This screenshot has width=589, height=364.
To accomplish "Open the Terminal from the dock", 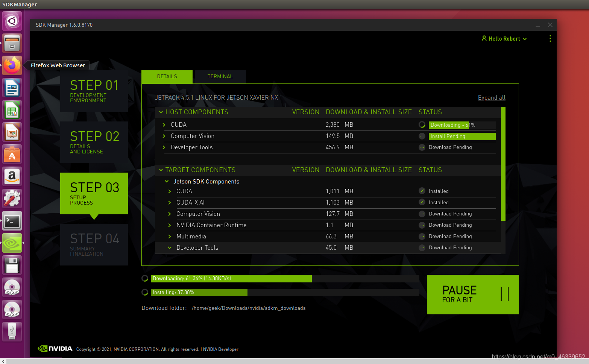I will click(x=12, y=221).
